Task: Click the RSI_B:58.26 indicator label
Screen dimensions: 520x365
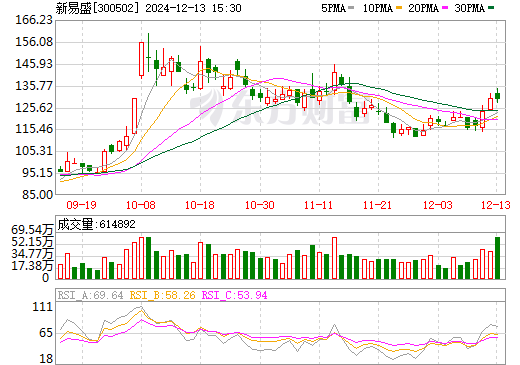Action: 162,295
